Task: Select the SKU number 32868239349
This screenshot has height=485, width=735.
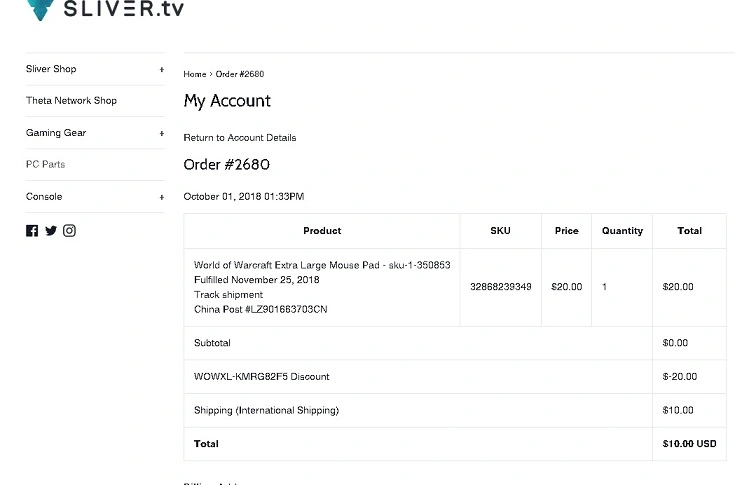Action: click(x=501, y=287)
